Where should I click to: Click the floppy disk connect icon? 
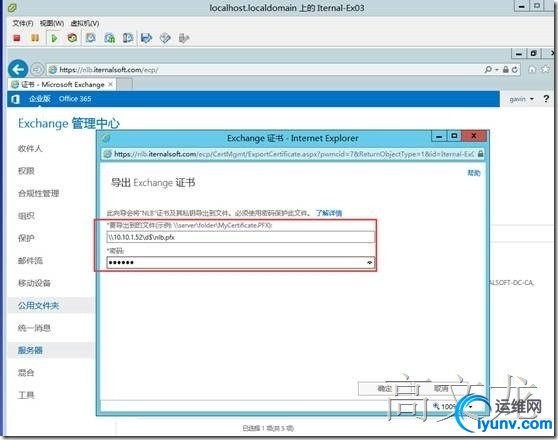point(146,38)
